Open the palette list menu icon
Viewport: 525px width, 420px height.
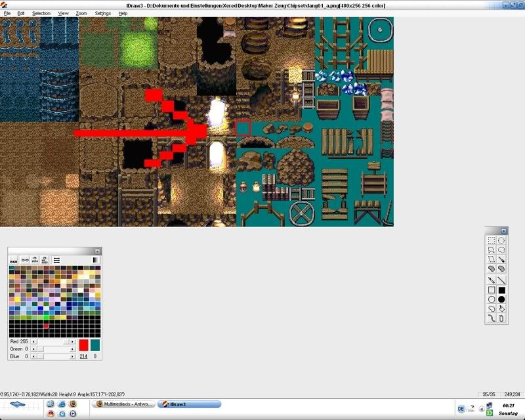[56, 261]
